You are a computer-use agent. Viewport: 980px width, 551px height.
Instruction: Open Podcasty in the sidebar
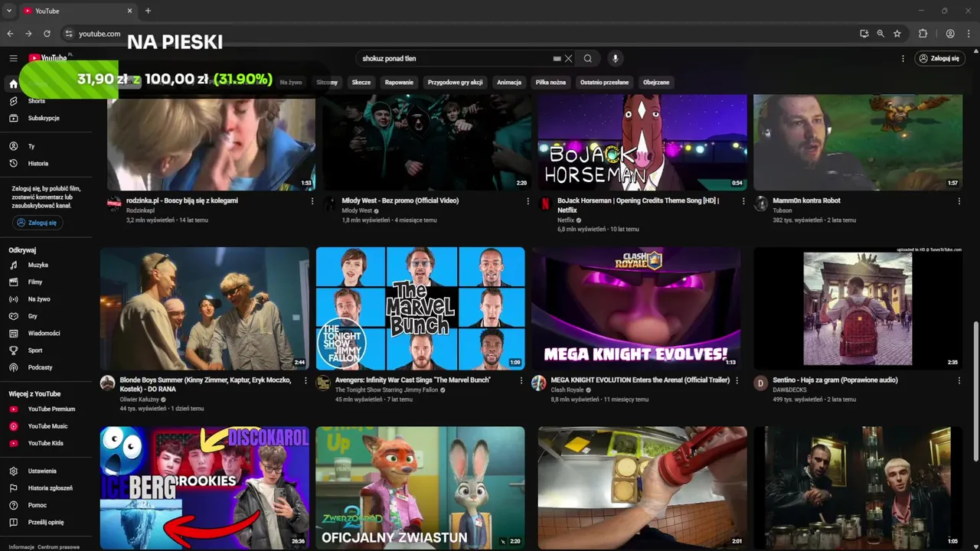point(41,367)
